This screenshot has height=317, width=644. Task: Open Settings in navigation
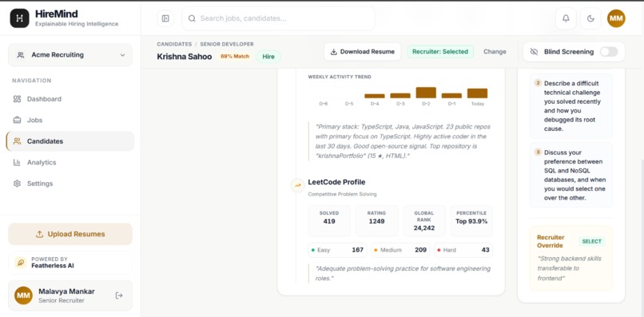pos(70,184)
